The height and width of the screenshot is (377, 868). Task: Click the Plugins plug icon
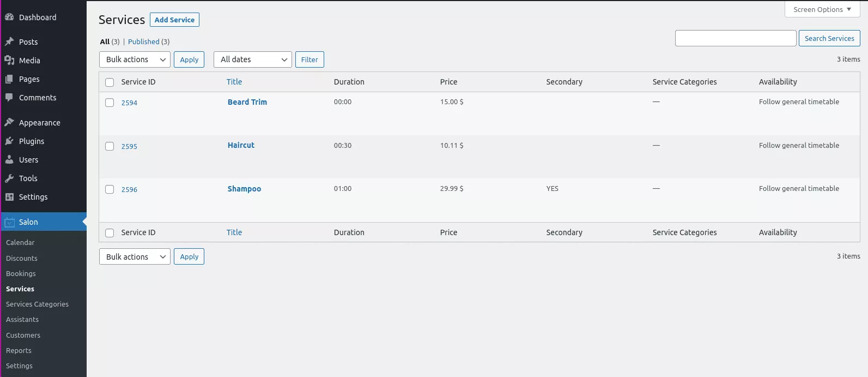[9, 141]
